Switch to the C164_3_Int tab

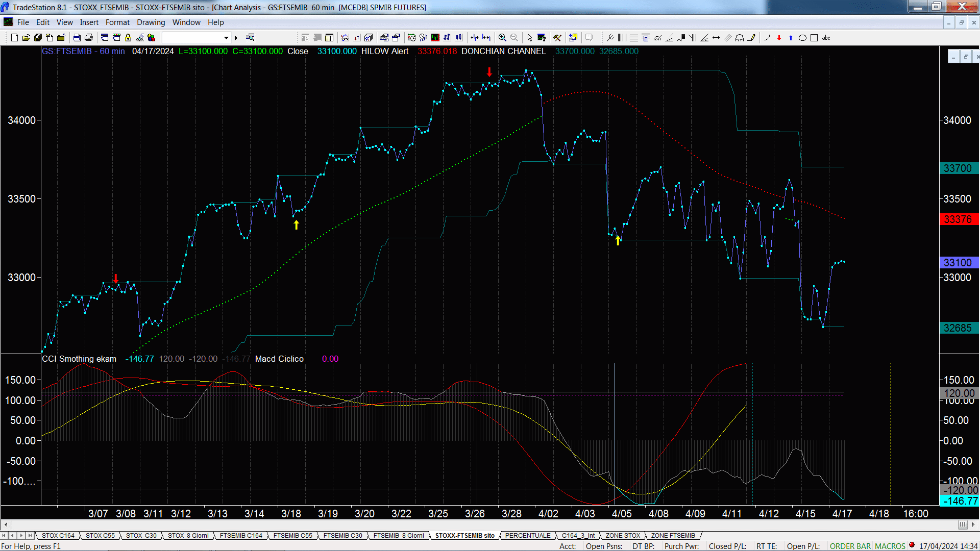(x=578, y=536)
